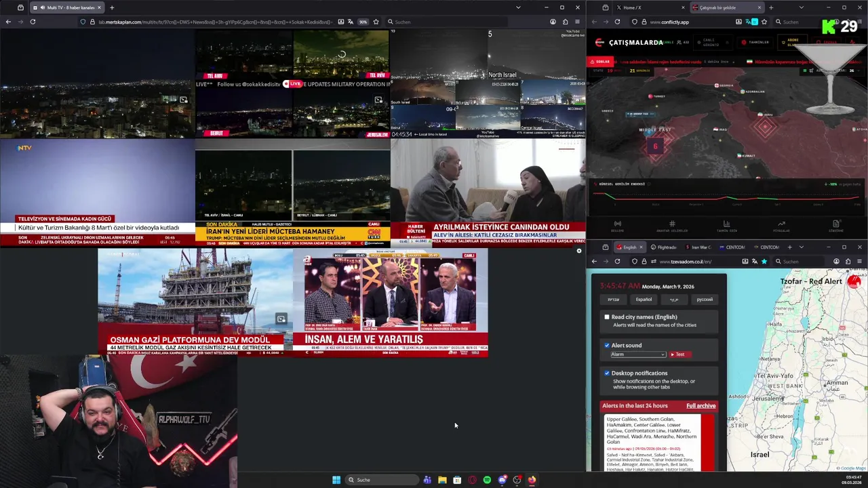The image size is (868, 488).
Task: Reload the conflictly.app page
Action: [617, 22]
